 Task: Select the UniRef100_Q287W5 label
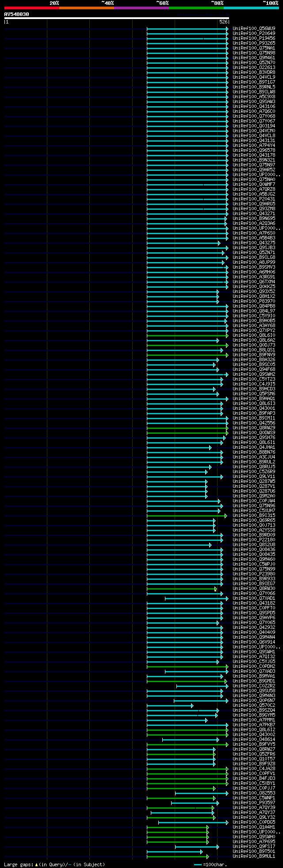254,481
